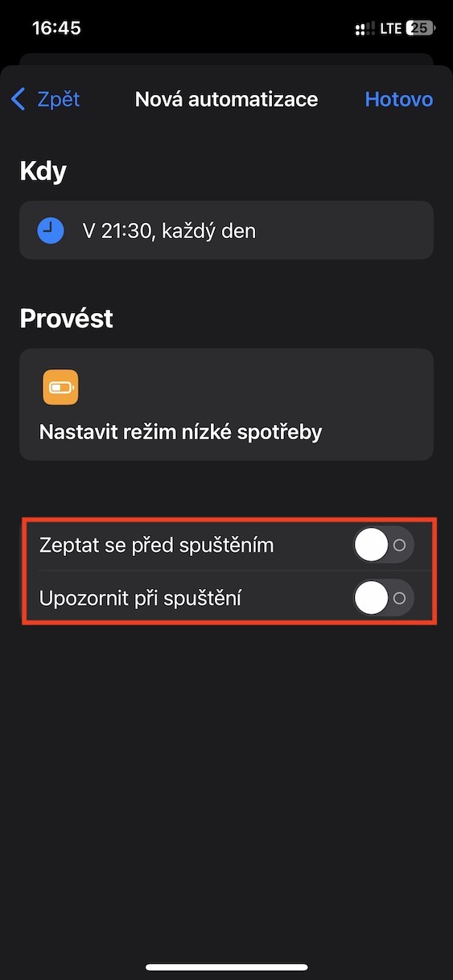Confirm the automation with Hotovo
The image size is (453, 980).
coord(399,99)
